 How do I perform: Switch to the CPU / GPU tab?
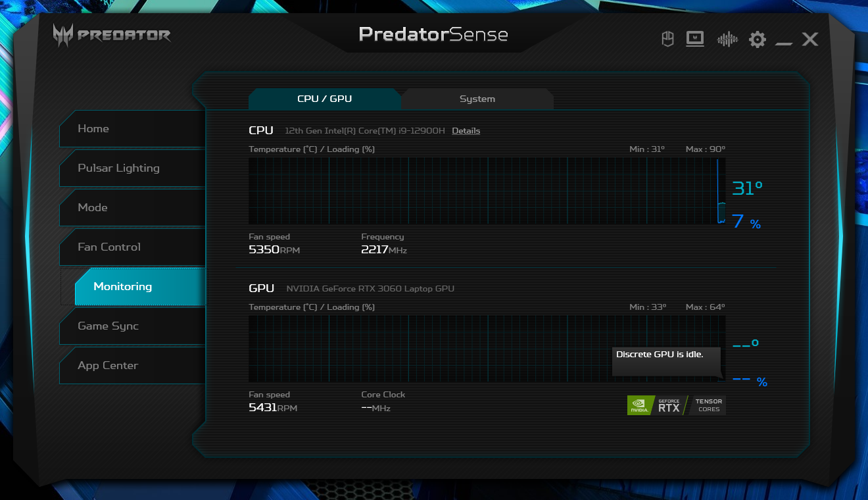(x=325, y=99)
